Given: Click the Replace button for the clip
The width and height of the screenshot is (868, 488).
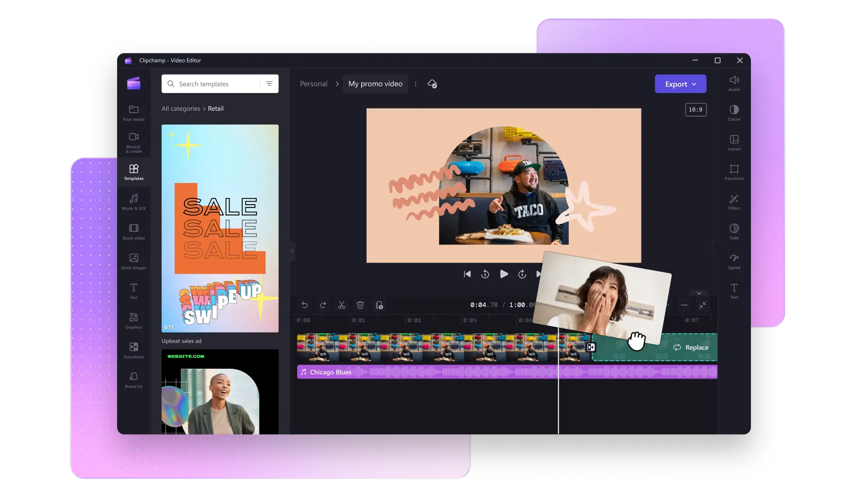Looking at the screenshot, I should [691, 347].
